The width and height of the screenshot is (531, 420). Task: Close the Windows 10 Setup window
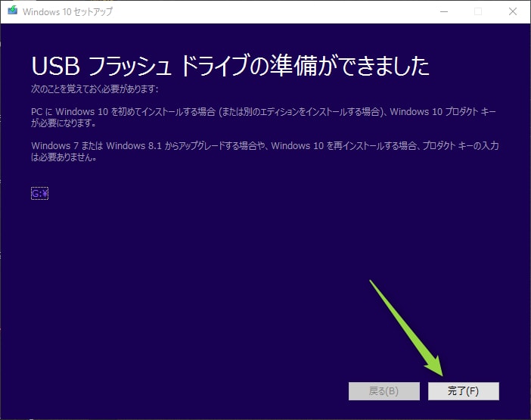coord(512,12)
